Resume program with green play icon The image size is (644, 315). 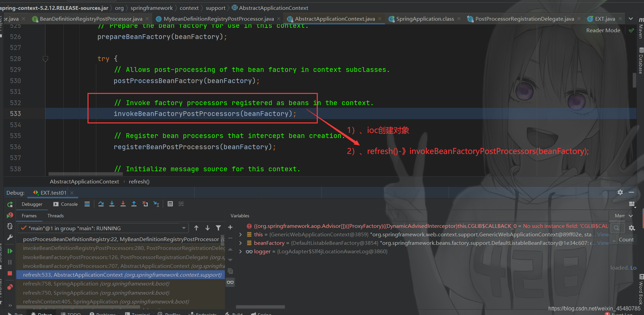10,251
